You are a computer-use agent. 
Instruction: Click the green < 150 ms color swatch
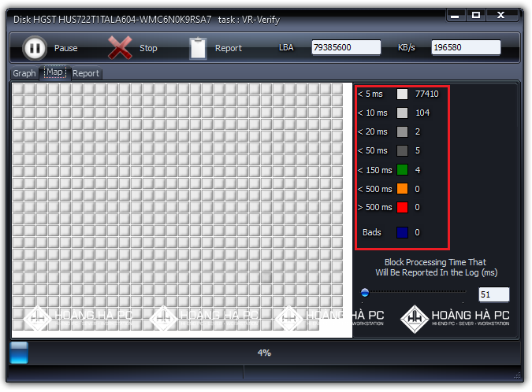click(402, 169)
